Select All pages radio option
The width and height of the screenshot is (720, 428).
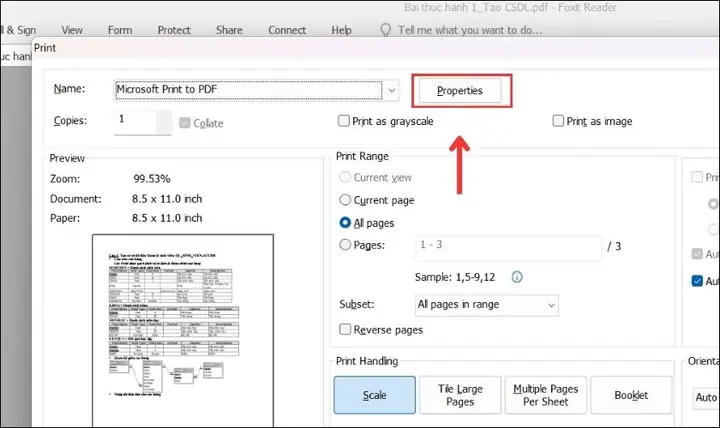pyautogui.click(x=345, y=223)
